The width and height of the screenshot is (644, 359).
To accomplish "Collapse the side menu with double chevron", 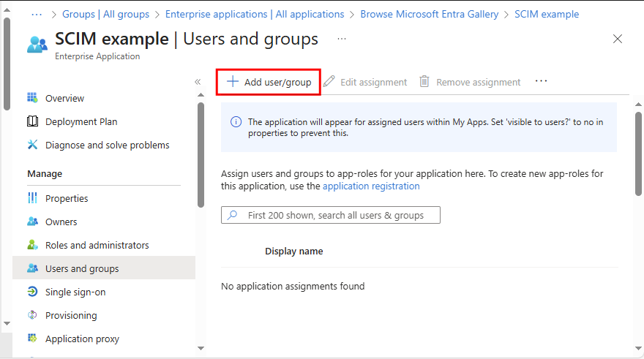I will pyautogui.click(x=198, y=82).
